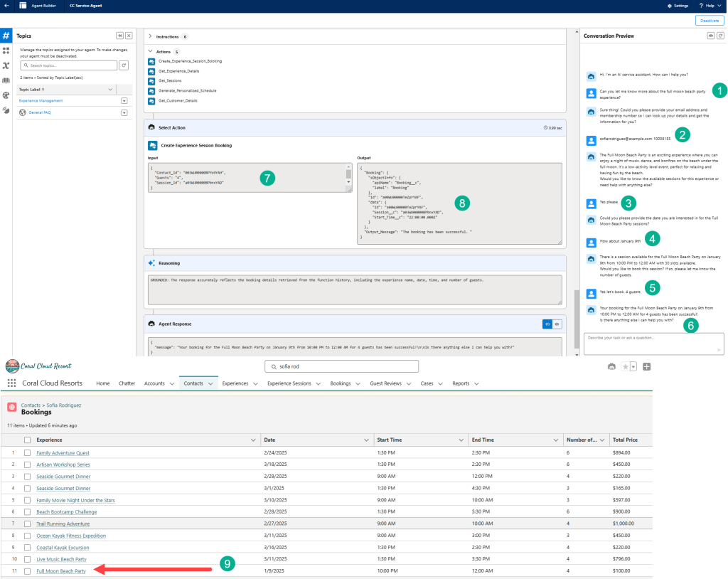
Task: Open the Experience Sessions tab
Action: [x=289, y=383]
